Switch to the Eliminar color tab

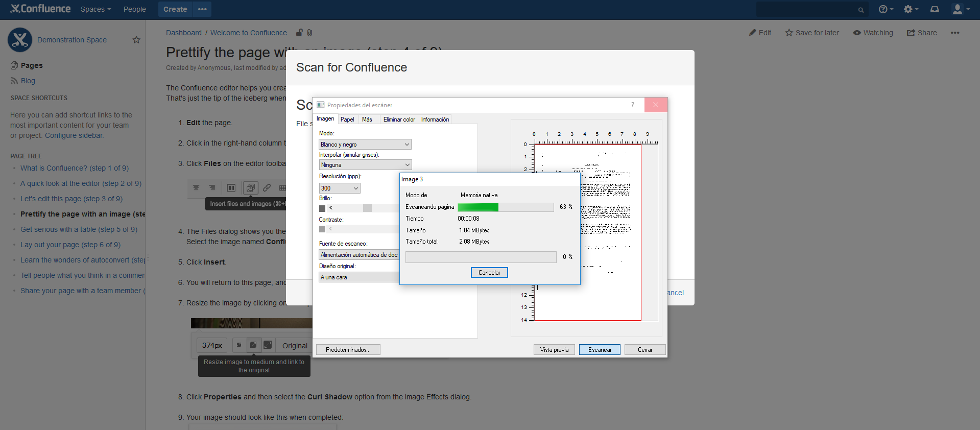tap(399, 120)
